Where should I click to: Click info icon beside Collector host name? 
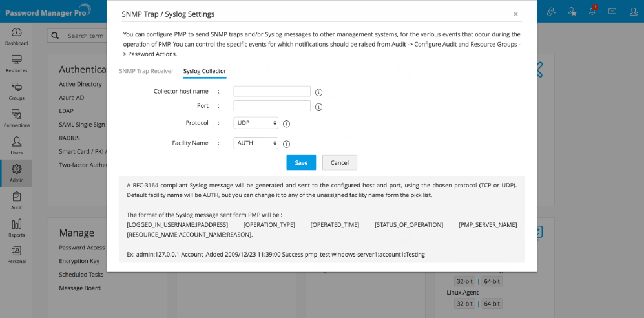click(x=318, y=92)
